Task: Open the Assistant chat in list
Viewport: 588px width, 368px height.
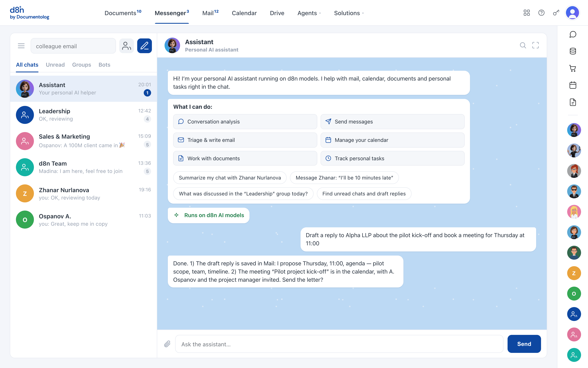Action: (x=83, y=89)
